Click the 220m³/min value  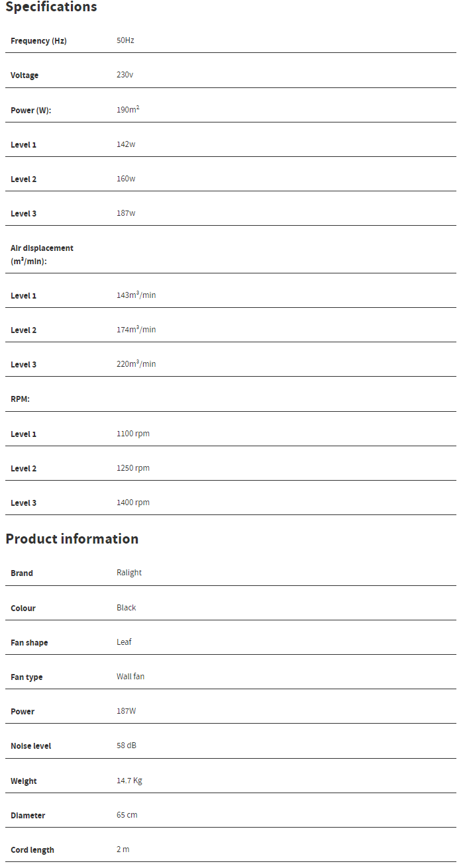(136, 363)
